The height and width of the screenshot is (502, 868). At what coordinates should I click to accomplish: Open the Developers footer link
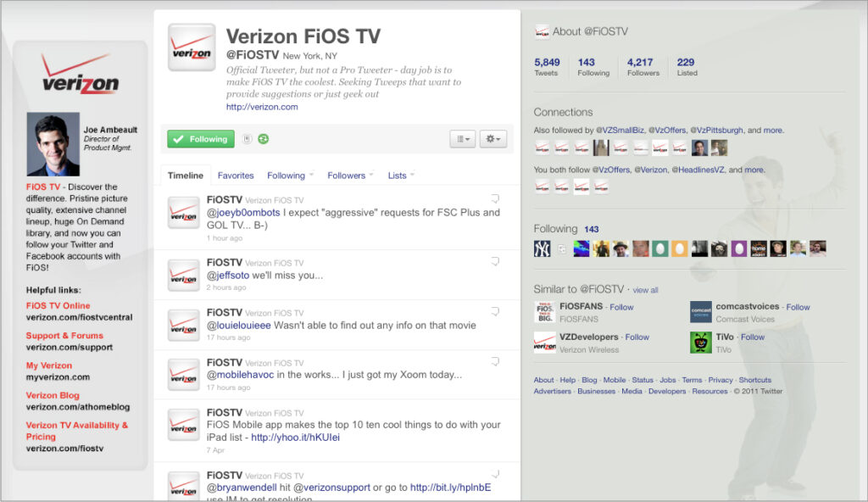click(667, 391)
